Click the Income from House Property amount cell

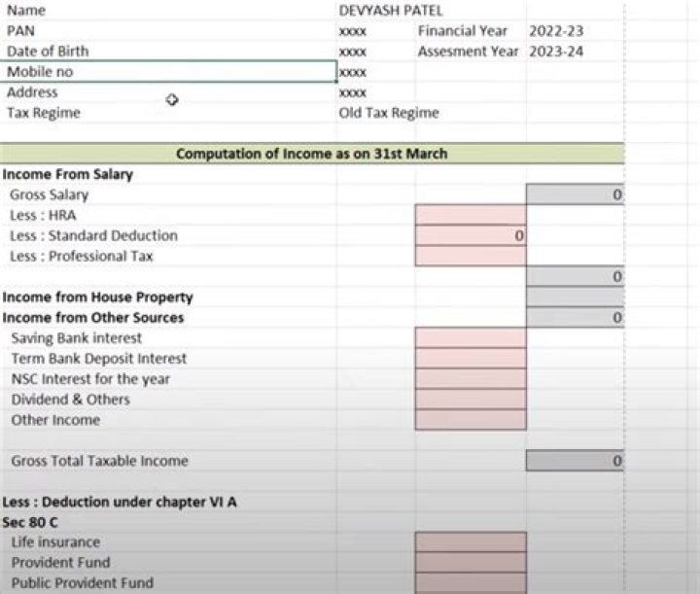click(574, 297)
